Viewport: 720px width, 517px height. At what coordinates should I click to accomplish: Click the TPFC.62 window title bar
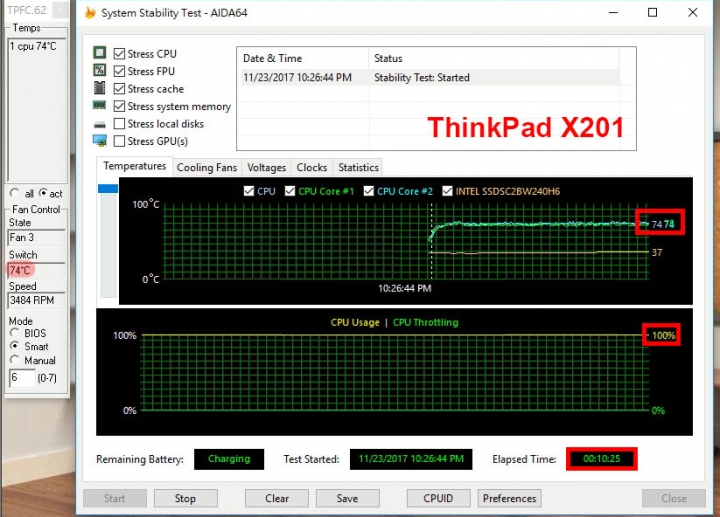(28, 10)
